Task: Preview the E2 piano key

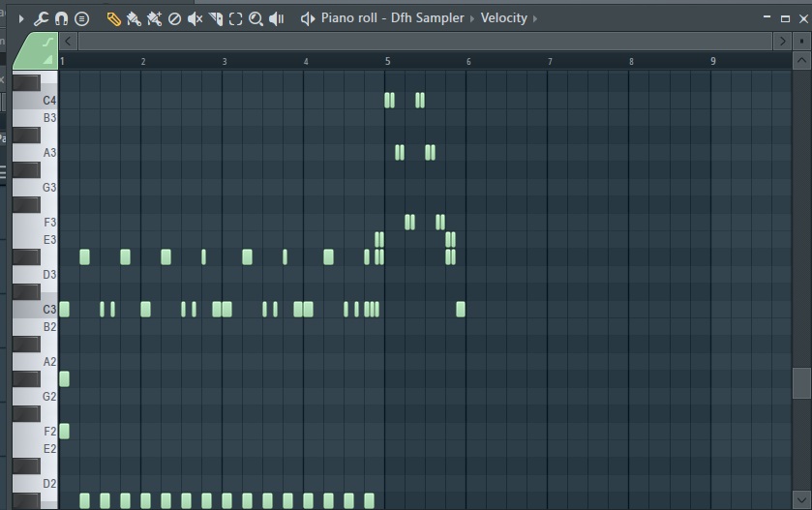Action: coord(35,449)
